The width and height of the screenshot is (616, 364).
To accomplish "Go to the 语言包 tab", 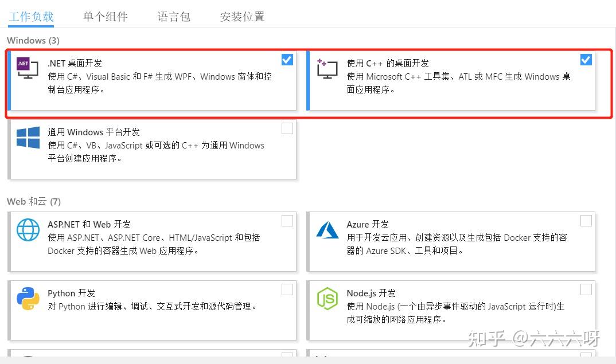I will (174, 17).
